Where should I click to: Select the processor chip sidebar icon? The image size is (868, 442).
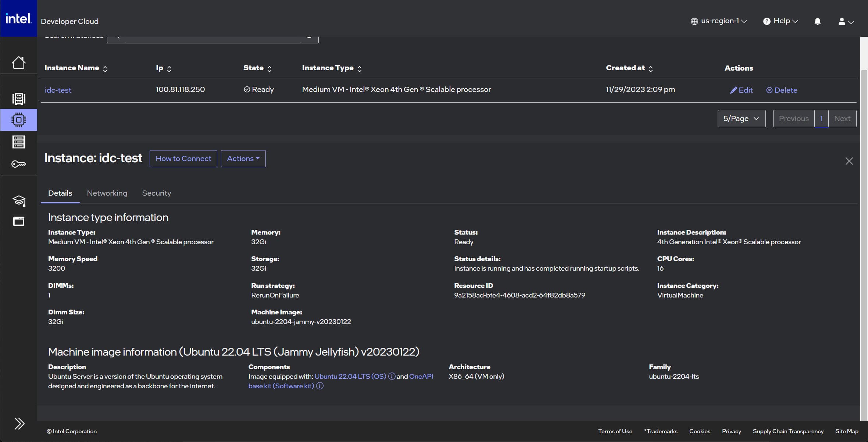[x=18, y=120]
